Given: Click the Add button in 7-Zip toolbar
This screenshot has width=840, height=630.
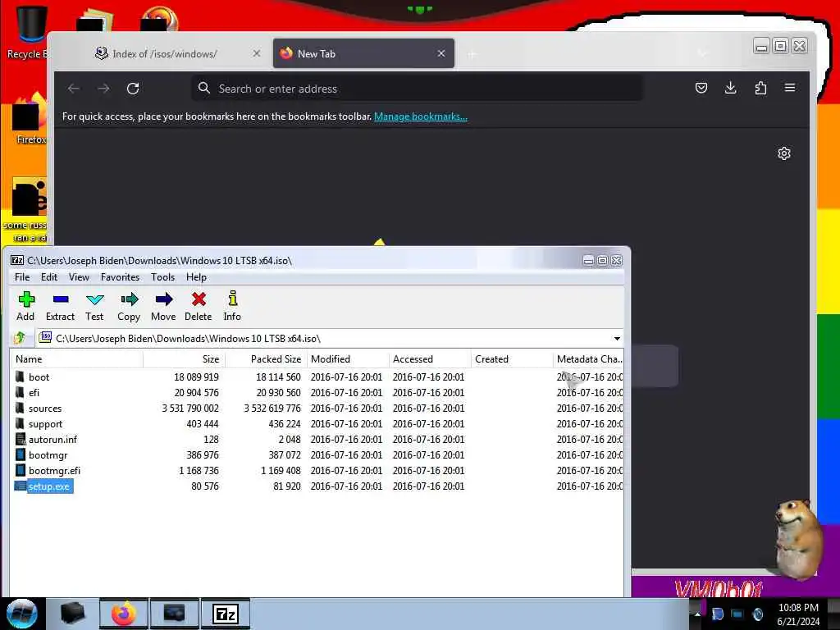Looking at the screenshot, I should tap(25, 306).
